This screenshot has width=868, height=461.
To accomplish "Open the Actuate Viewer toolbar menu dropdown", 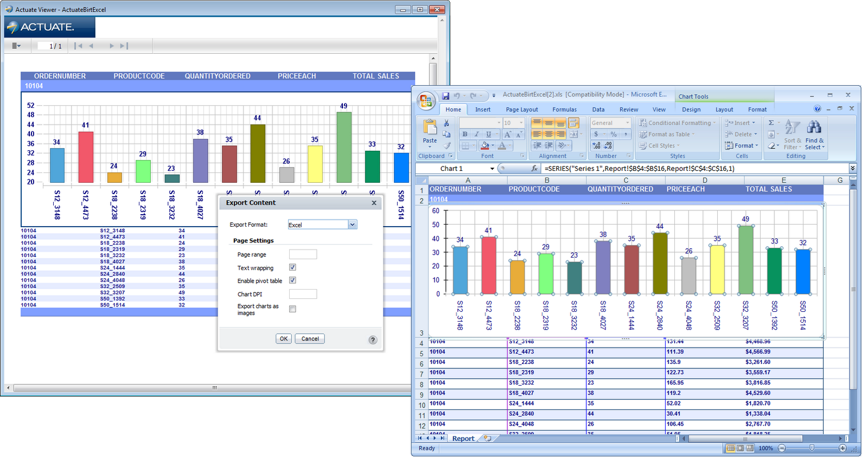I will click(x=16, y=46).
